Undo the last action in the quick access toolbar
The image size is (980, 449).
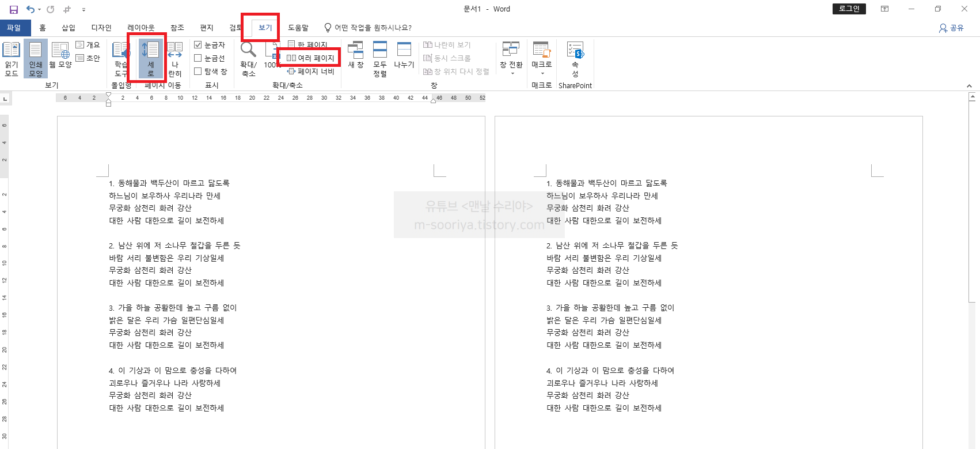pyautogui.click(x=30, y=9)
